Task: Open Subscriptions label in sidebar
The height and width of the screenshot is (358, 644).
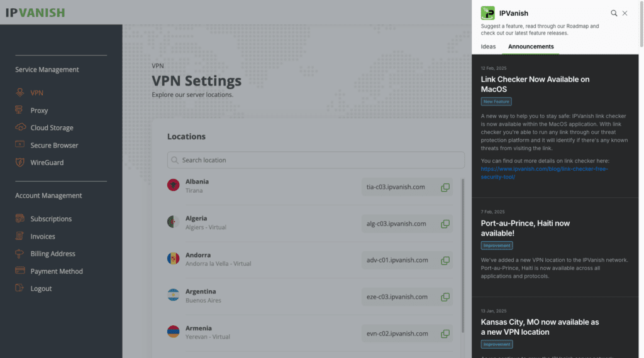Action: coord(51,219)
